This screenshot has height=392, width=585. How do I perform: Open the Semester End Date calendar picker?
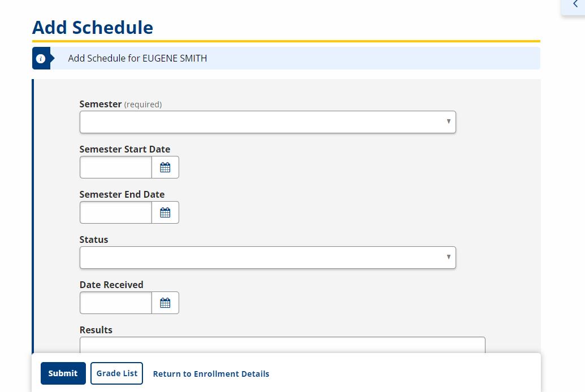[x=165, y=212]
